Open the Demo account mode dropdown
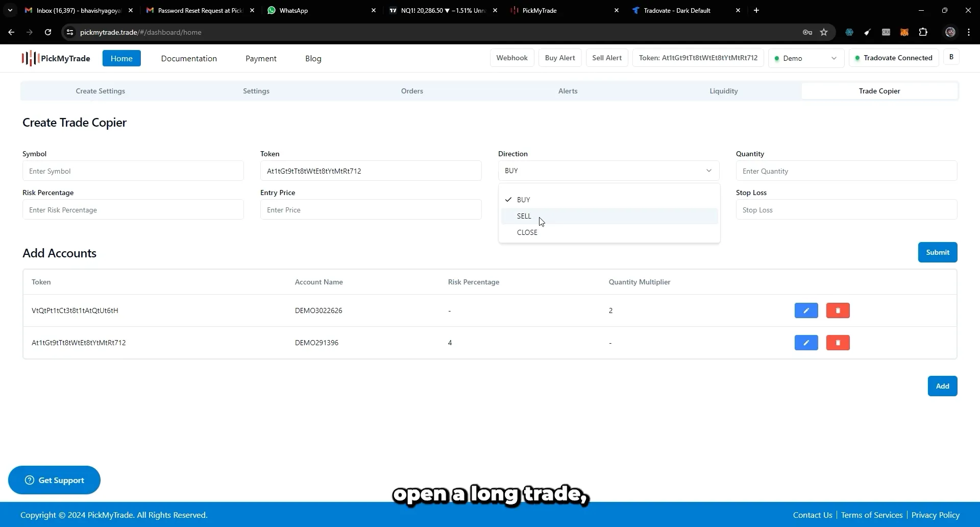980x527 pixels. 806,58
